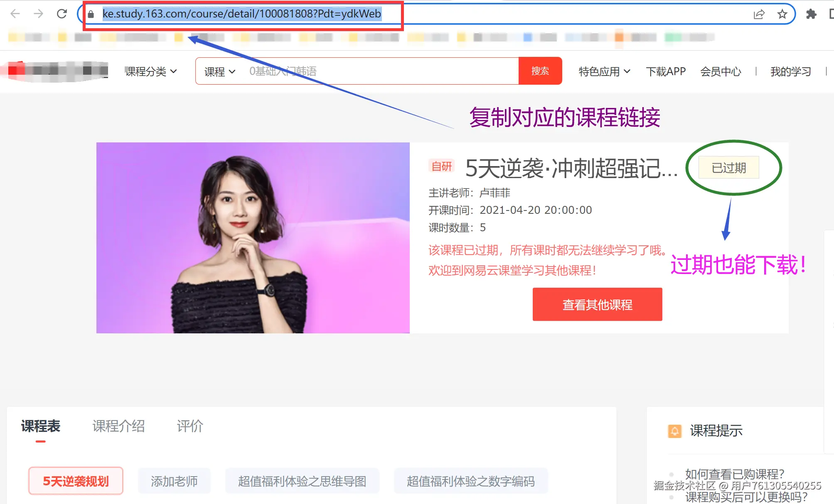
Task: Open the browser extensions puzzle icon
Action: pos(811,14)
